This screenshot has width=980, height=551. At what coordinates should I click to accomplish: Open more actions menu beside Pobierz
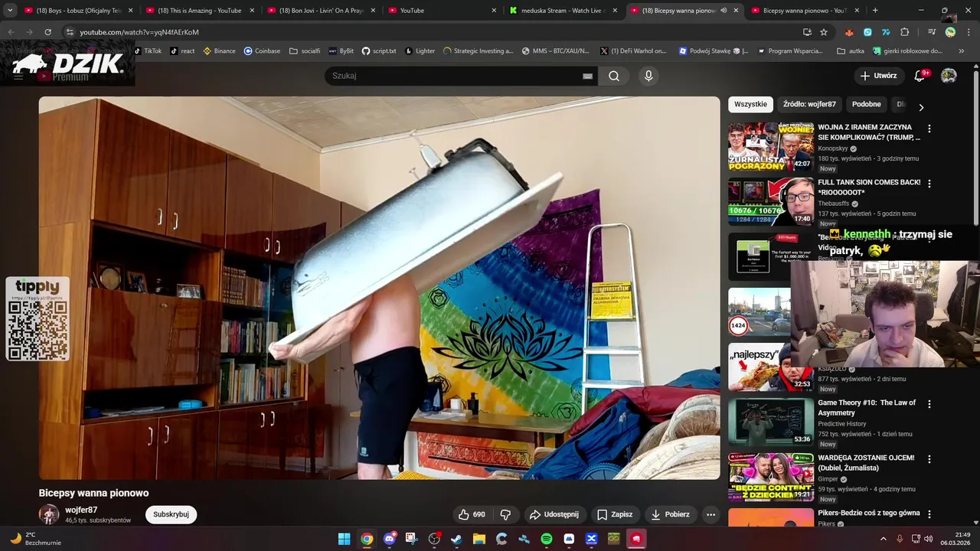coord(710,514)
